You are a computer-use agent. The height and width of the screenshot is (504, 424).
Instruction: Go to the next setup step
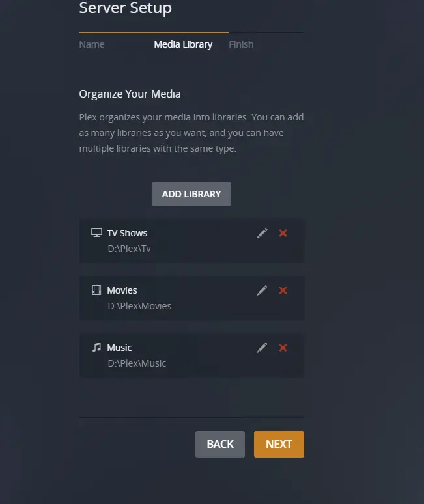[x=279, y=444]
